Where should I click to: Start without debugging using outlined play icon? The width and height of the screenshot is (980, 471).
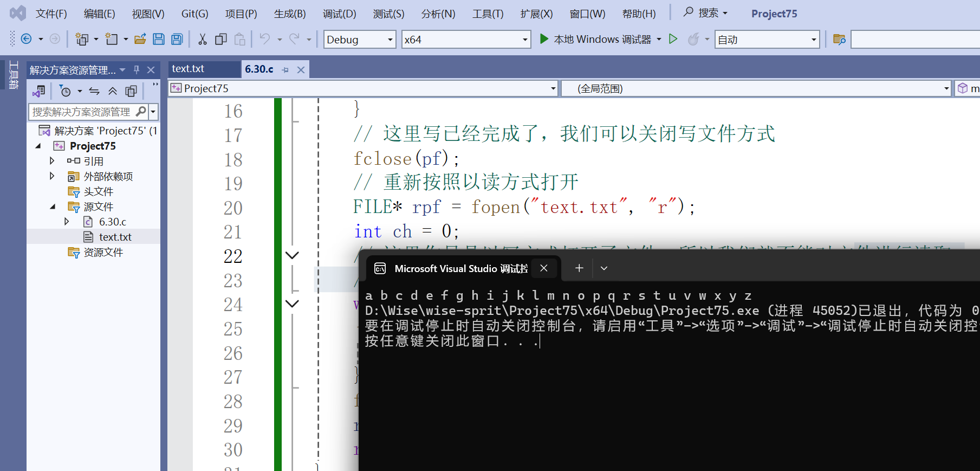pos(673,39)
